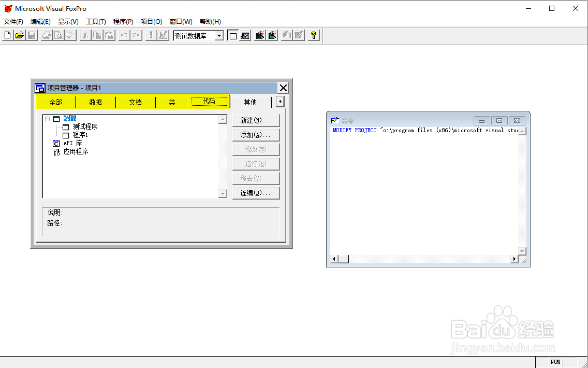Viewport: 588px width, 368px height.
Task: Click the Paste clipboard icon
Action: 109,35
